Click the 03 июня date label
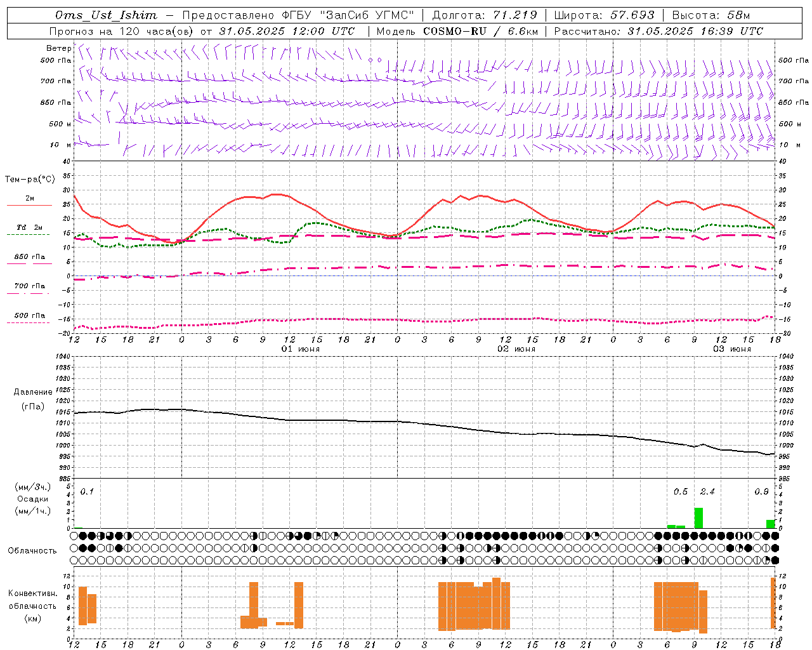 [x=732, y=349]
